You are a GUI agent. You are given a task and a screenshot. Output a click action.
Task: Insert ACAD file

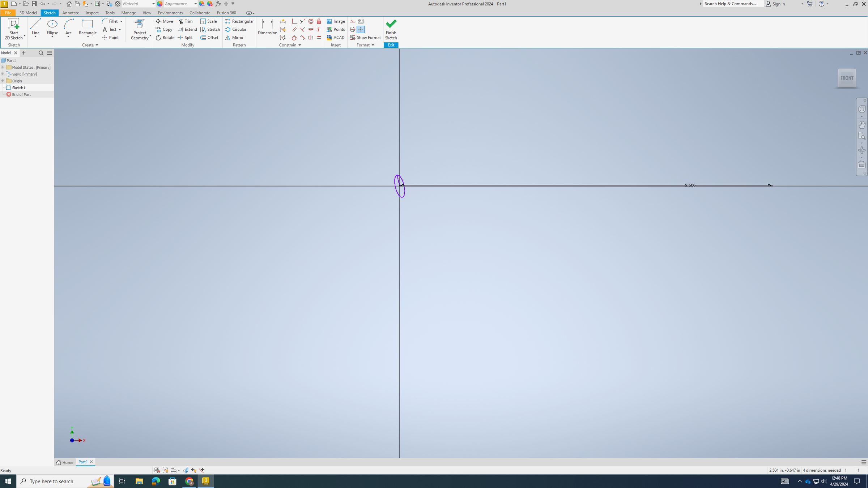click(x=336, y=38)
